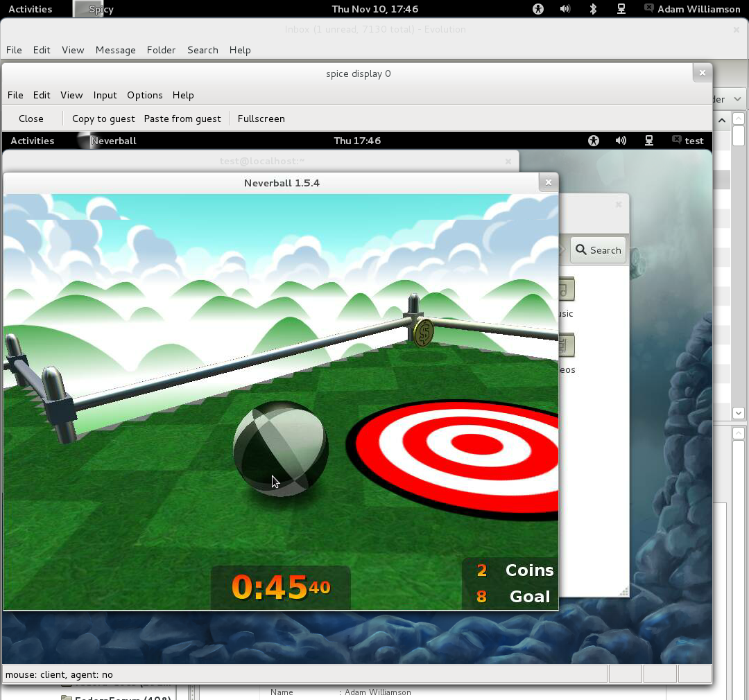Open host volume icon in top bar

tap(565, 9)
